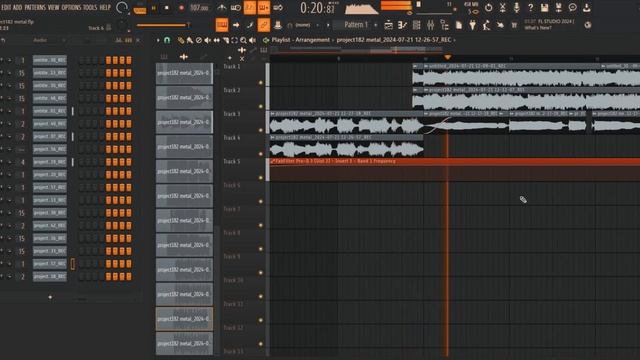640x360 pixels.
Task: Expand arrow after project182 breadcrumb
Action: (454, 40)
